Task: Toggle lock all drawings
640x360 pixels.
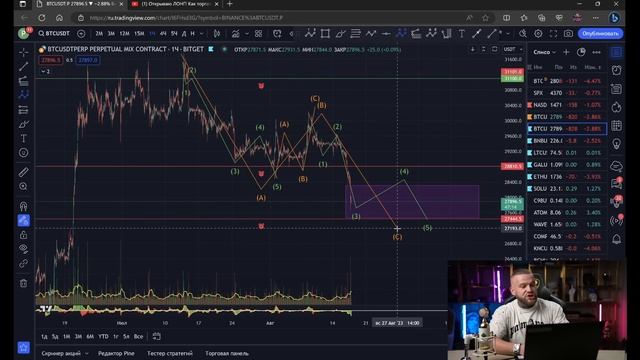Action: [x=23, y=235]
